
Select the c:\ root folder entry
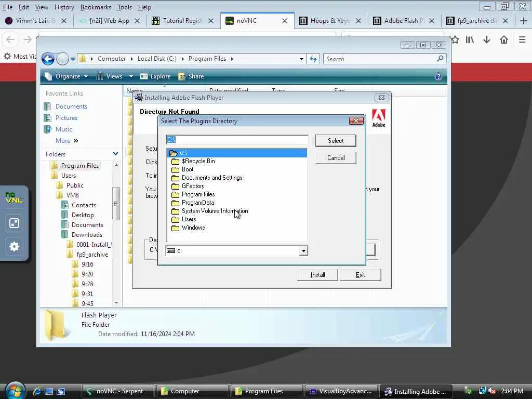[x=237, y=153]
